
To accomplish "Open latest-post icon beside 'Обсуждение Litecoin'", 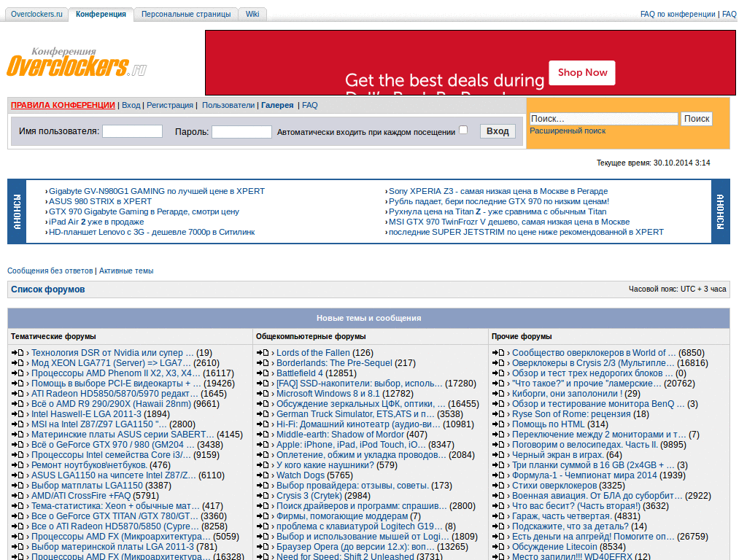I will click(498, 547).
